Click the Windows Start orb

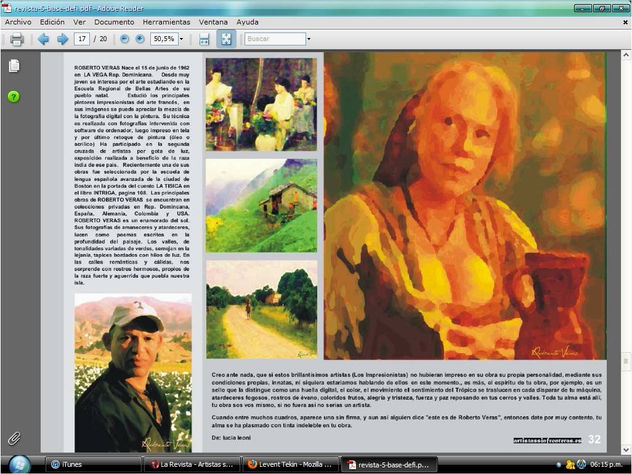point(19,464)
